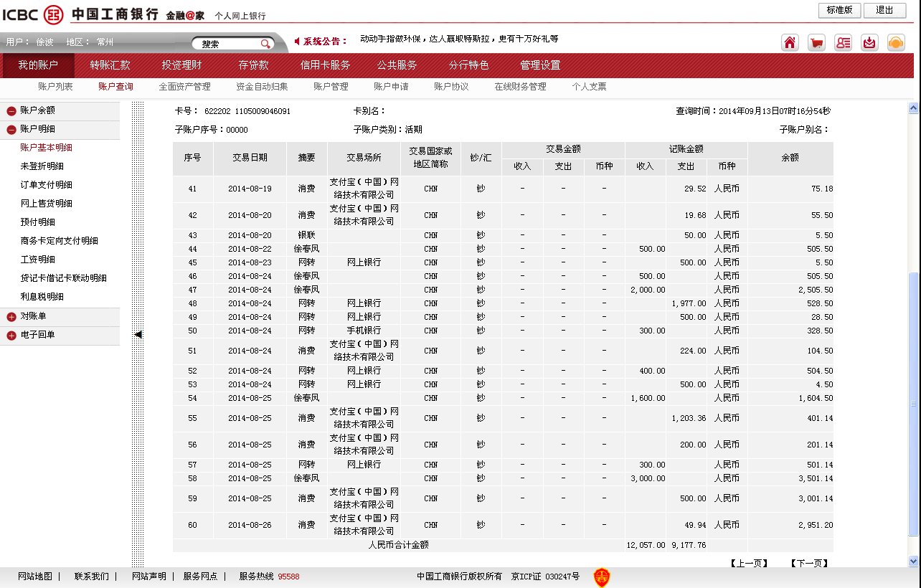Open the headset customer service icon

click(896, 42)
